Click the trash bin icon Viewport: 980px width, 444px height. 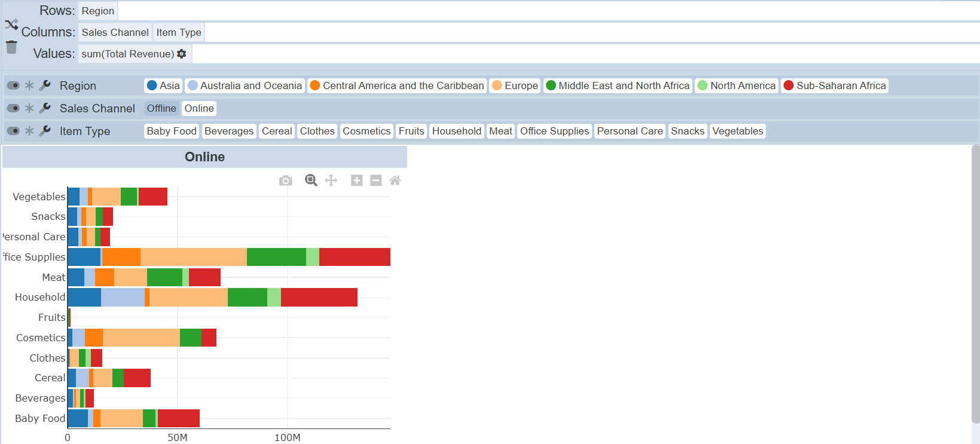coord(11,47)
